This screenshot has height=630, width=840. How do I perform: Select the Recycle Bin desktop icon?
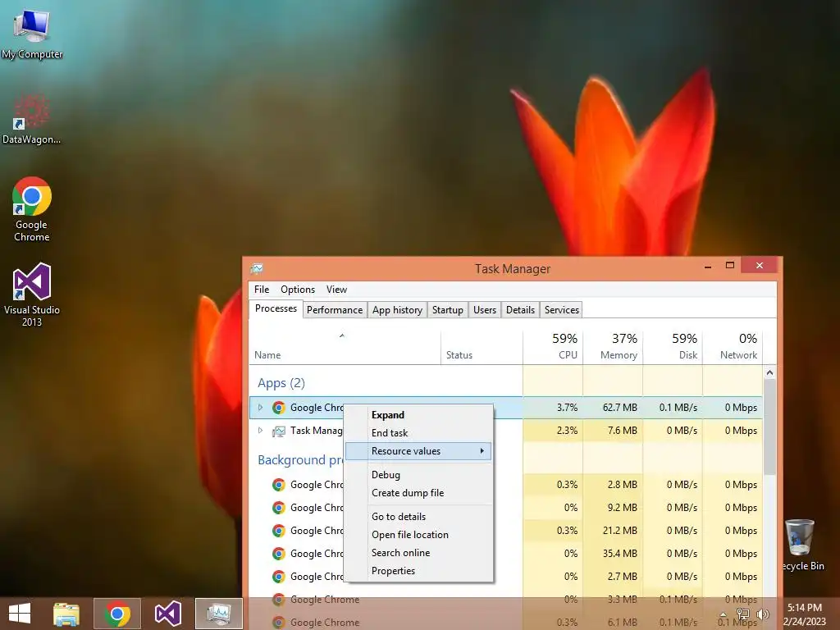pyautogui.click(x=802, y=545)
